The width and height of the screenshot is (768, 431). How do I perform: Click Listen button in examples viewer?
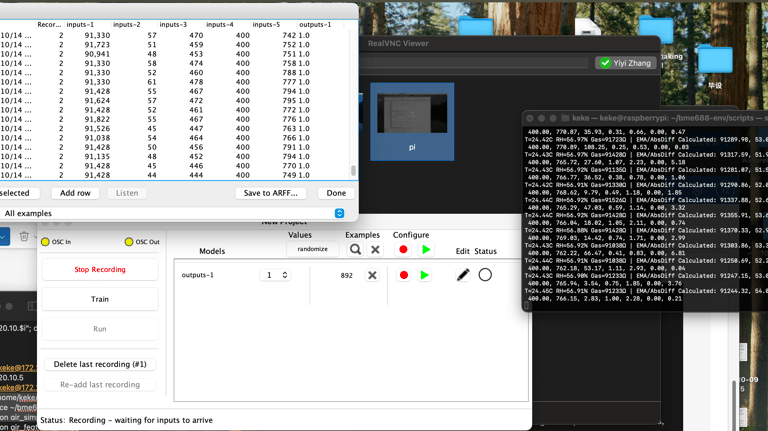[127, 193]
